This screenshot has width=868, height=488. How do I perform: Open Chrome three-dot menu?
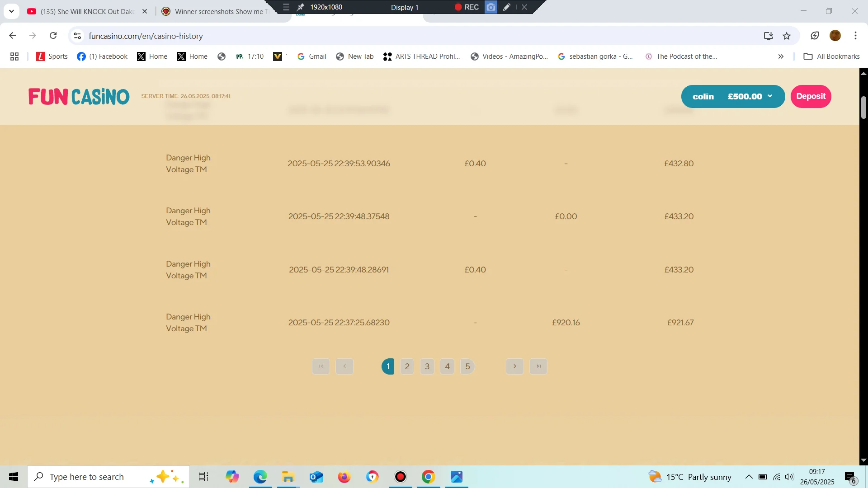tap(855, 36)
